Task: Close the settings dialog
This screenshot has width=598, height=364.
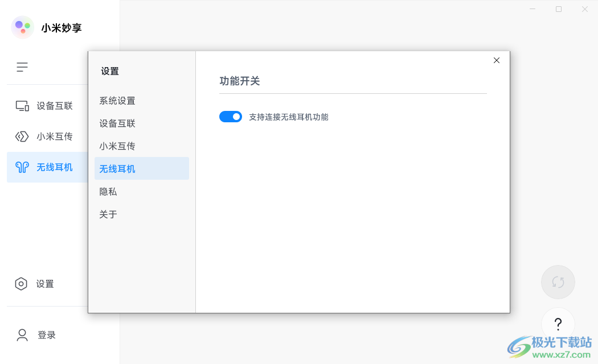Action: click(x=496, y=60)
